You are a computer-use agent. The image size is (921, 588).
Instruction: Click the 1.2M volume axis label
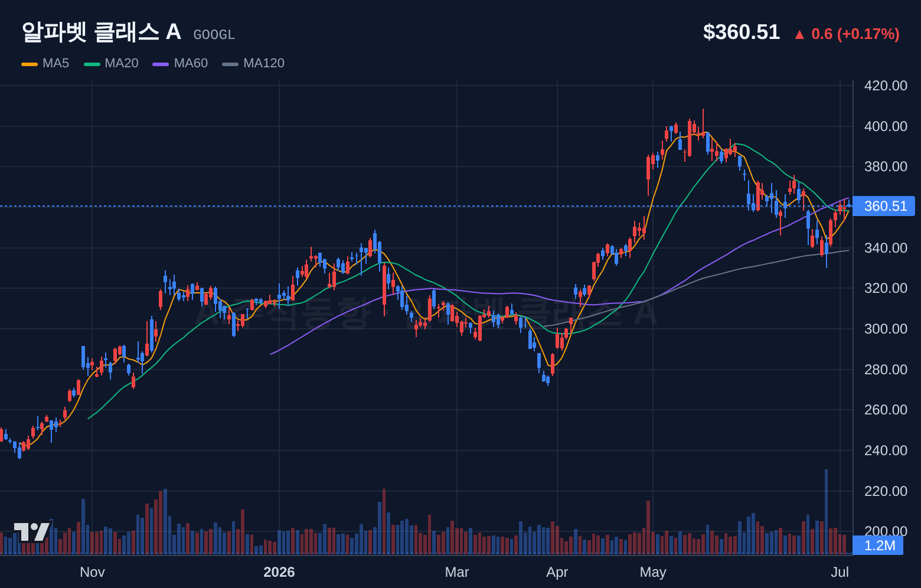coord(878,545)
